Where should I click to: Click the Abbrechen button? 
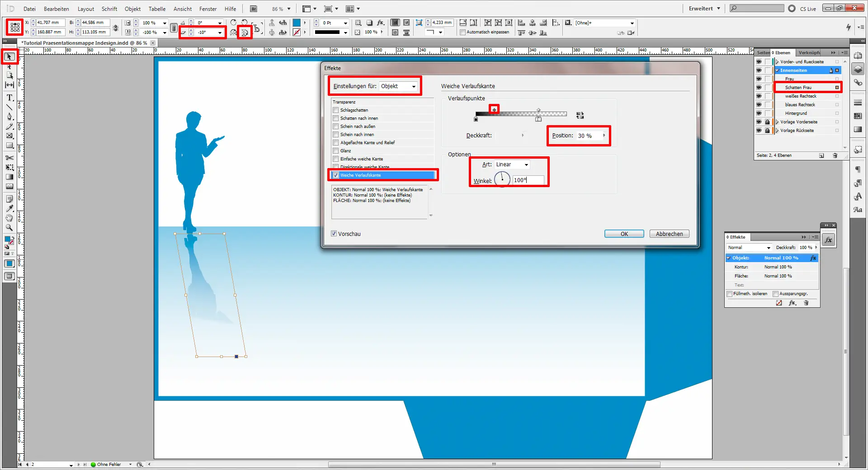(669, 234)
